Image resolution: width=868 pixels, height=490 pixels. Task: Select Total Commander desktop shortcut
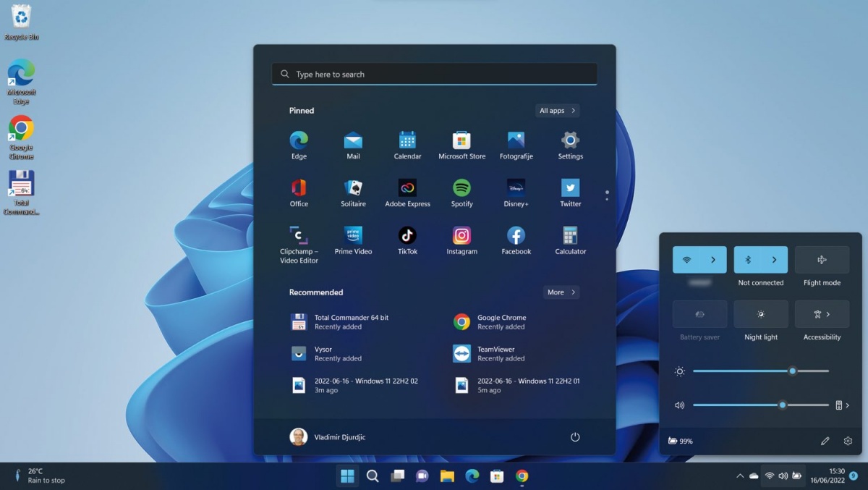point(21,193)
